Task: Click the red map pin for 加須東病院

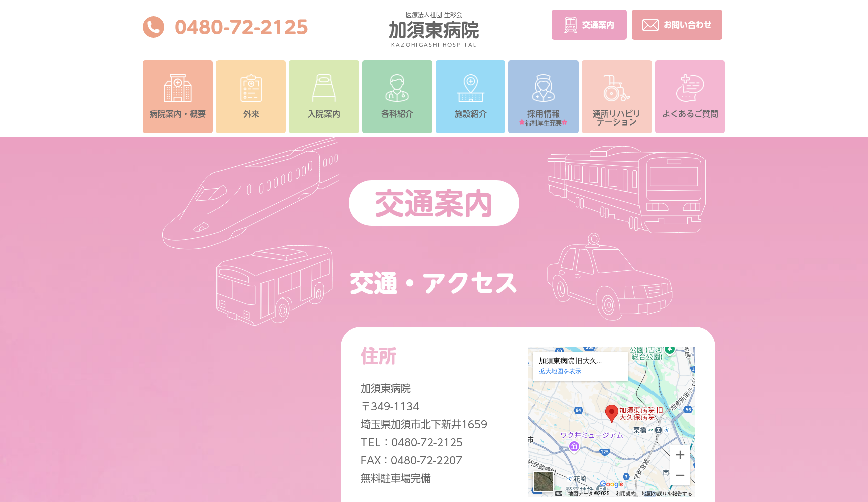Action: pos(611,414)
